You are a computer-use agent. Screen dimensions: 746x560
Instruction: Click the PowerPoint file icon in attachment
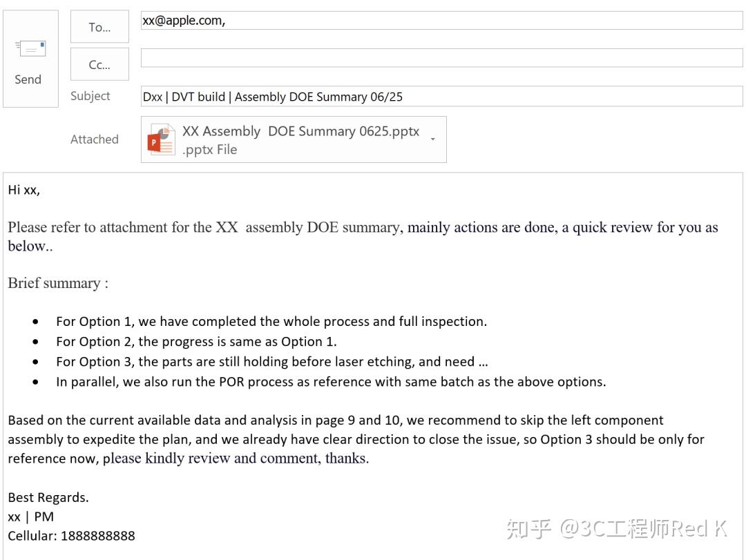[161, 139]
